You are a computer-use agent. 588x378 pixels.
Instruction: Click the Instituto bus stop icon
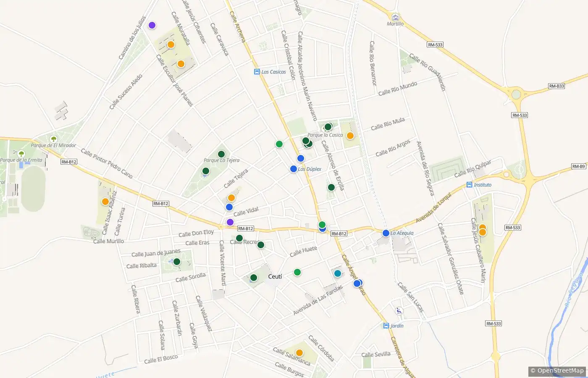pyautogui.click(x=470, y=185)
